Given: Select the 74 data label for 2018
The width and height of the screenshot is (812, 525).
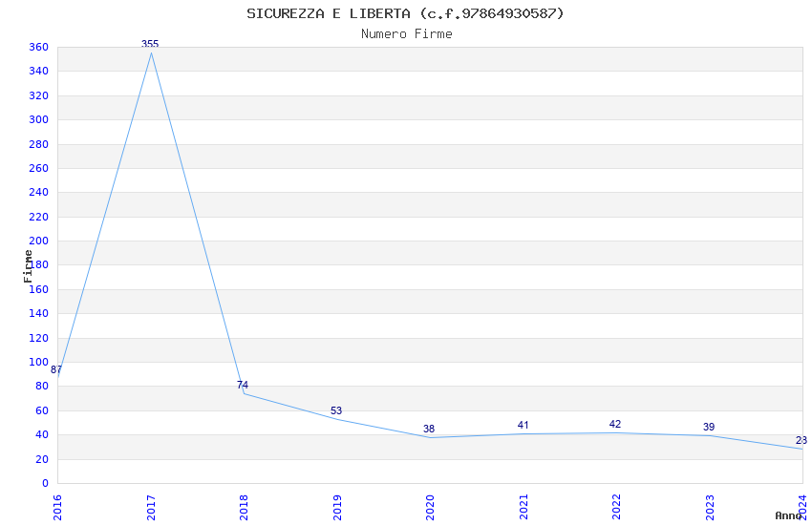Looking at the screenshot, I should tap(243, 385).
